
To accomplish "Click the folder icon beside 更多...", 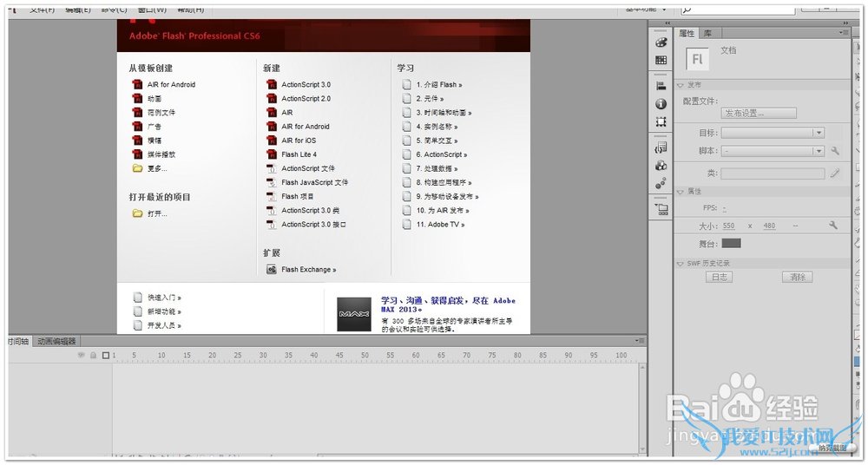I will pos(137,168).
